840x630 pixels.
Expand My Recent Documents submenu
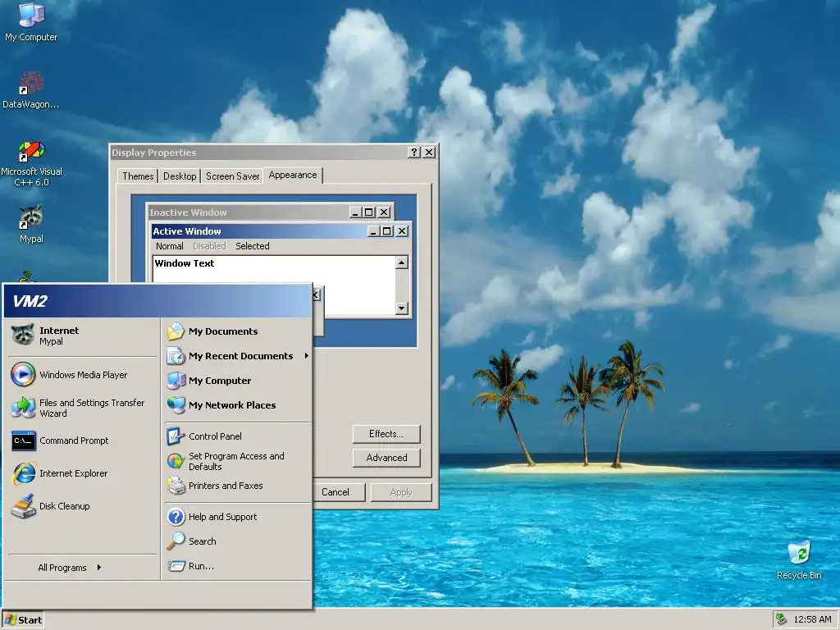(x=237, y=356)
